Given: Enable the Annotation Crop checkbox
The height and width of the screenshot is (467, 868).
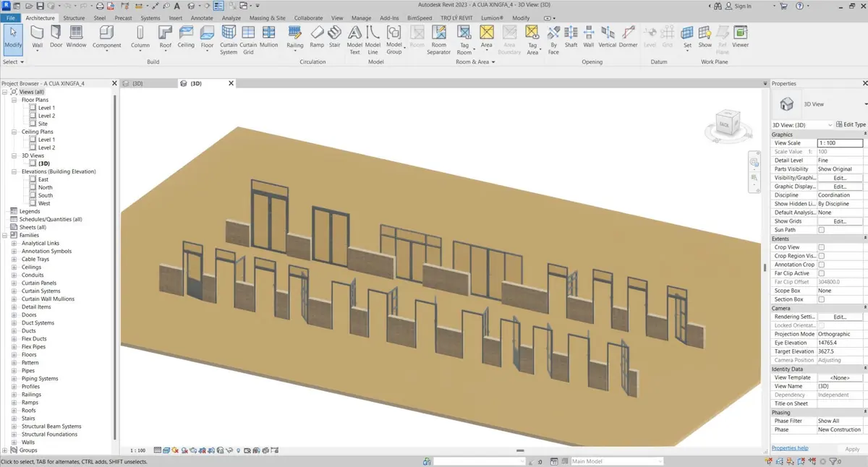Looking at the screenshot, I should (821, 265).
